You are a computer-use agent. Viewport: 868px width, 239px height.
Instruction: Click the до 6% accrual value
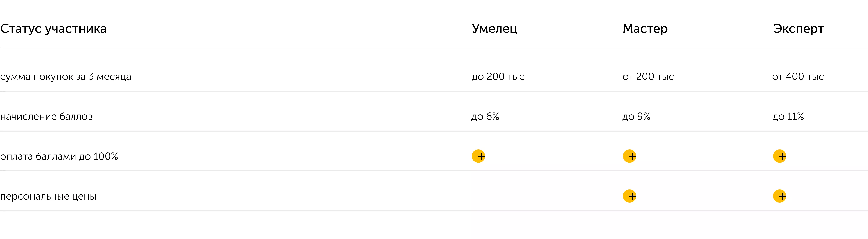(485, 117)
